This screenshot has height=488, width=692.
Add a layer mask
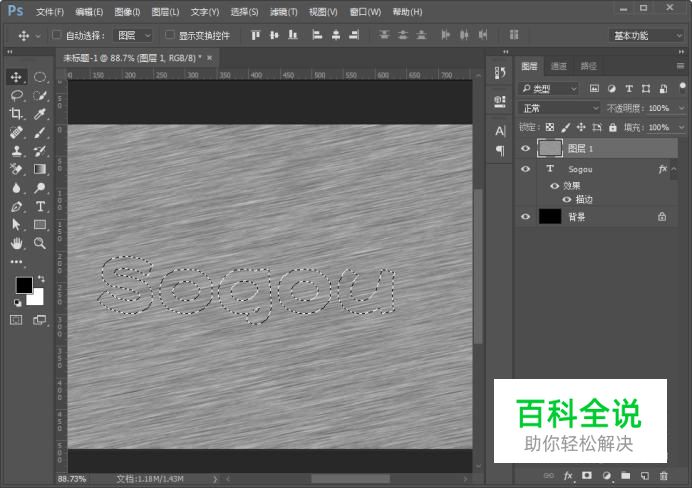(587, 476)
